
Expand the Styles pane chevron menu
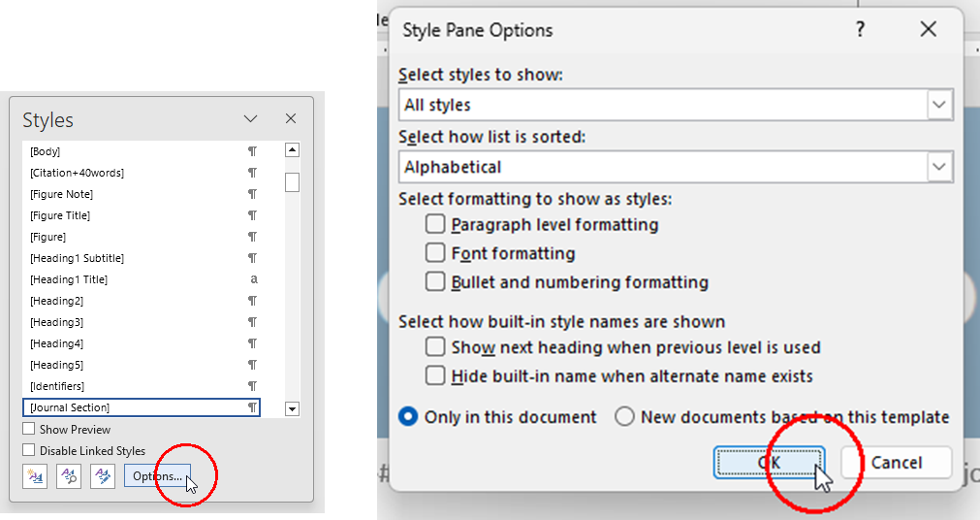click(250, 118)
